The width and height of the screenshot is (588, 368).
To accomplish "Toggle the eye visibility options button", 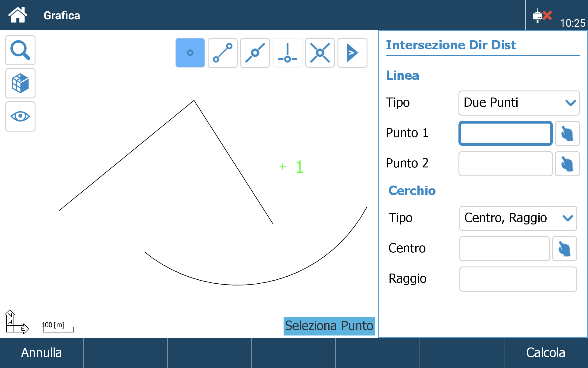I will [x=20, y=116].
